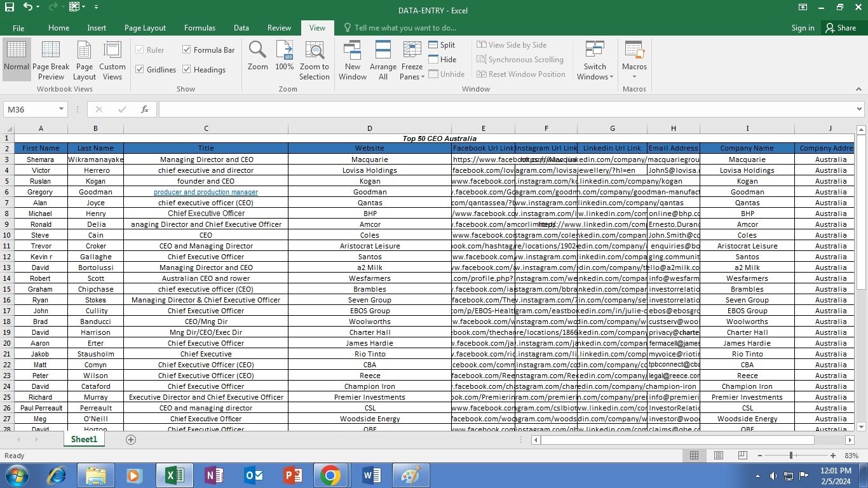Switch to the Insert tab
Image resolution: width=868 pixels, height=488 pixels.
tap(97, 28)
